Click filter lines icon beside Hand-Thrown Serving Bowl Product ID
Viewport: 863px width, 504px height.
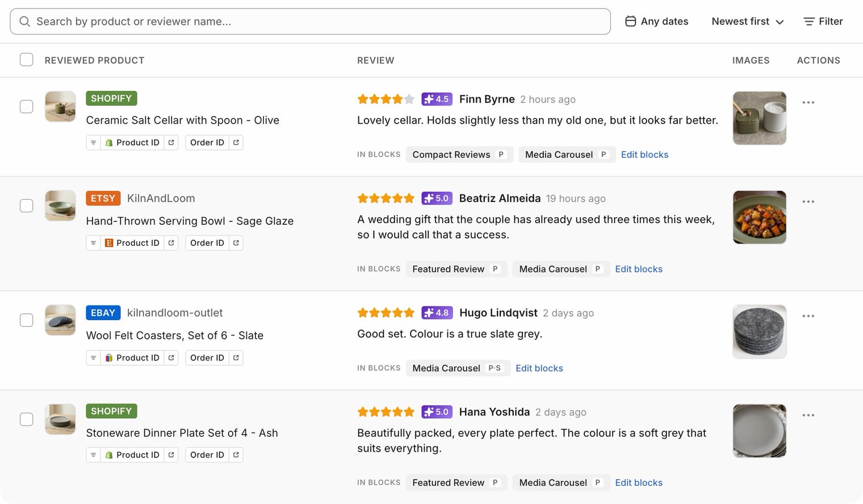coord(94,243)
